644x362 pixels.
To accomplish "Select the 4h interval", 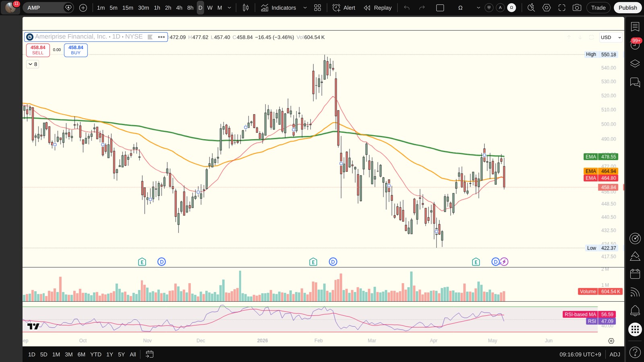I will pyautogui.click(x=179, y=8).
